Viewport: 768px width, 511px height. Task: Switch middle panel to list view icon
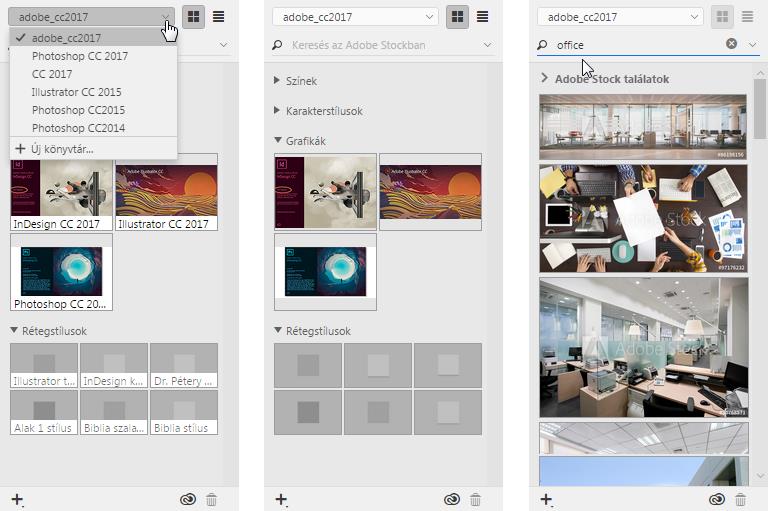click(x=482, y=17)
